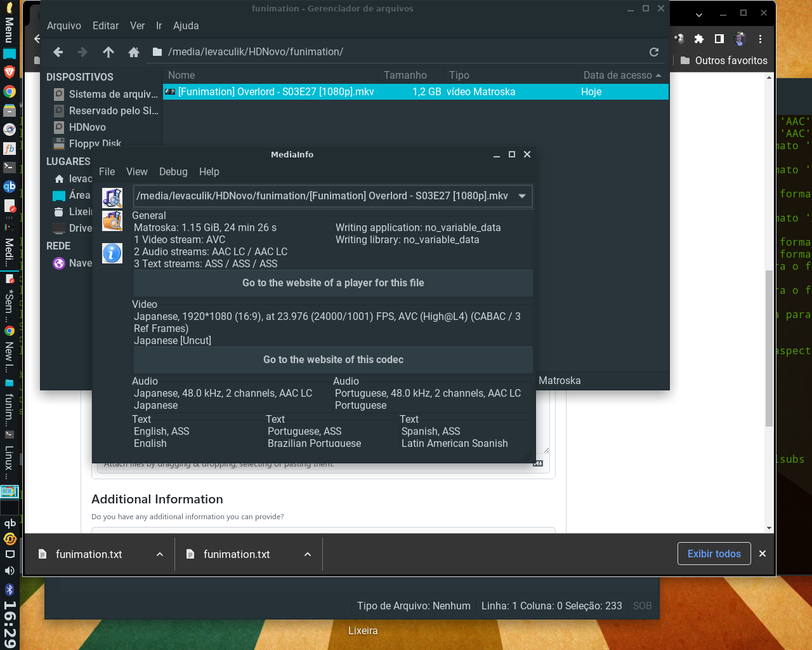This screenshot has height=650, width=812.
Task: Go up one directory level
Action: point(108,51)
